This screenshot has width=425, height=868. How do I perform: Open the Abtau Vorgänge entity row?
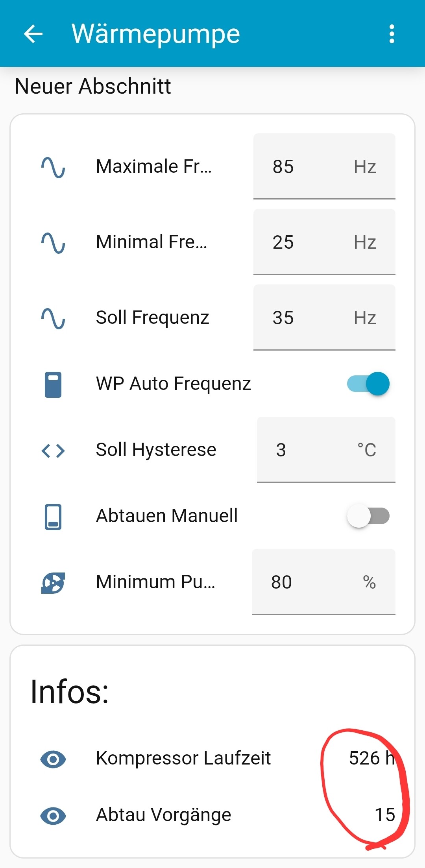(213, 815)
